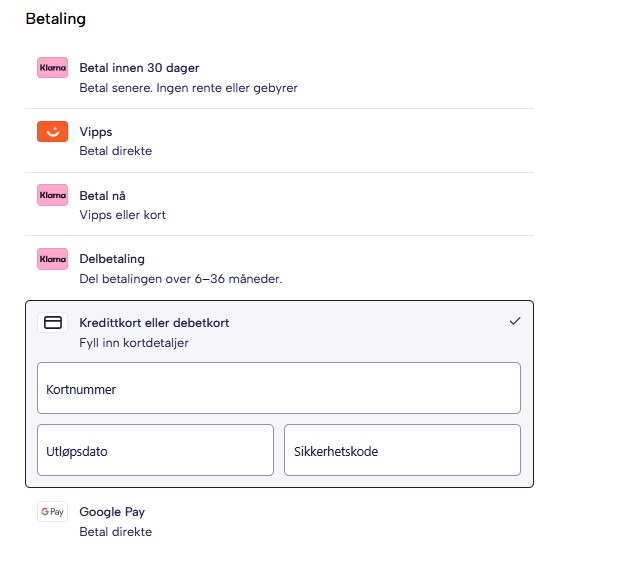Click the checkmark on Kredittkort eller debetkort
This screenshot has height=561, width=629.
[515, 321]
